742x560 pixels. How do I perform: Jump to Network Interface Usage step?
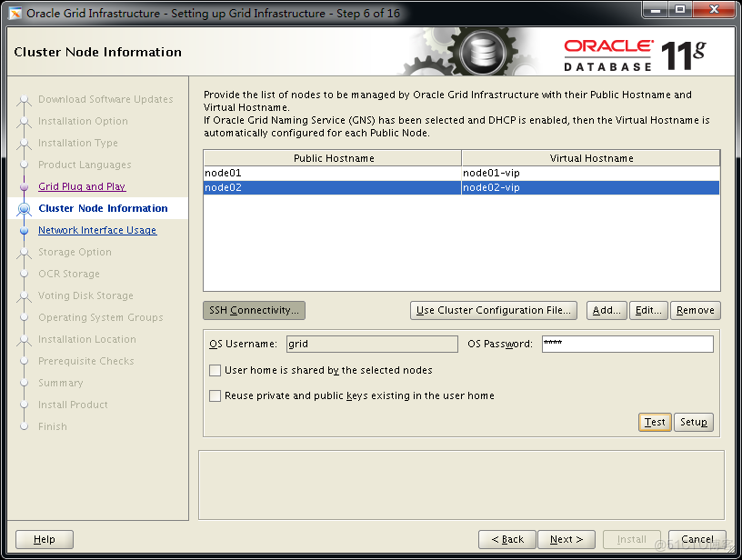click(x=97, y=230)
